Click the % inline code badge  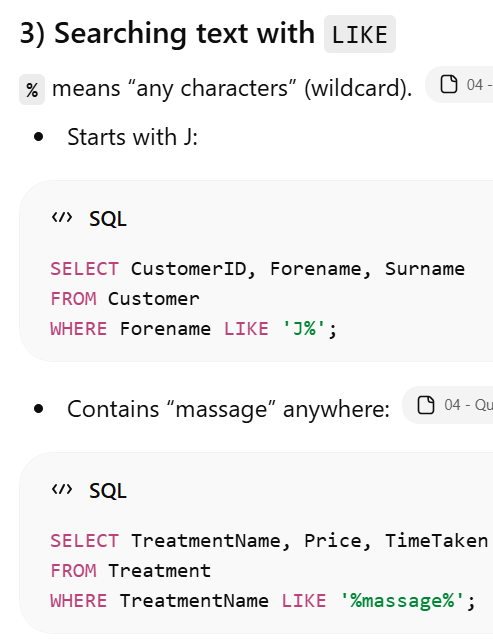point(32,89)
